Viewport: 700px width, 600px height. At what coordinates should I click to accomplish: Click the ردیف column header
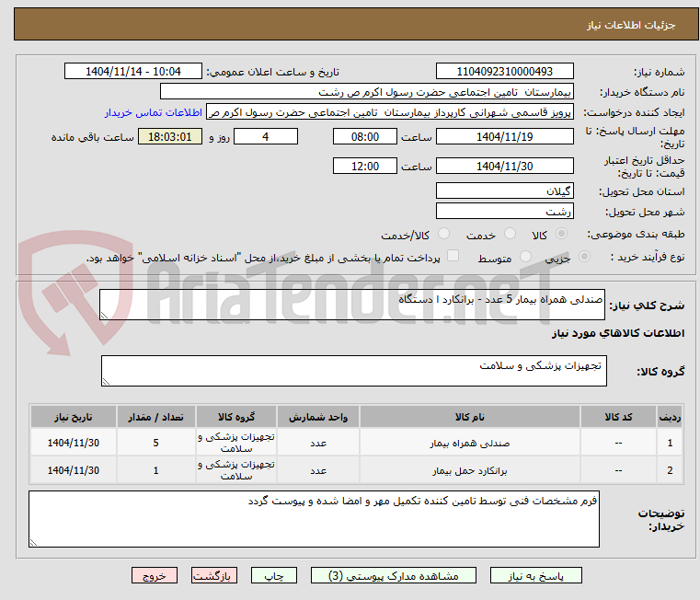click(670, 417)
